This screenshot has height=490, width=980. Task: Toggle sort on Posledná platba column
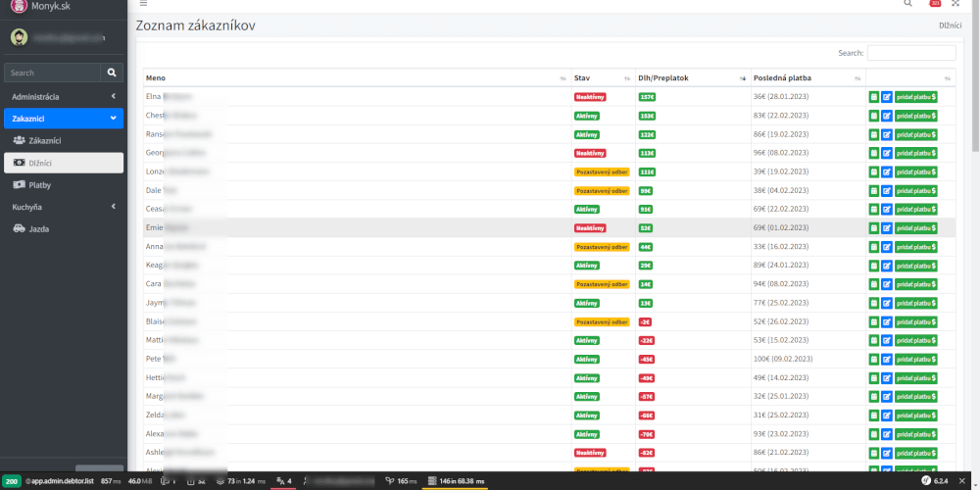tap(804, 77)
